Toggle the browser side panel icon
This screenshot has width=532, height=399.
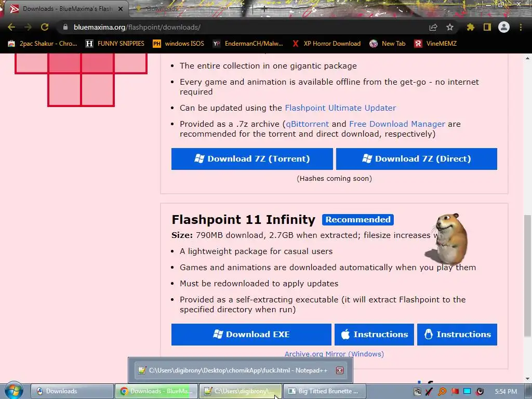tap(487, 27)
